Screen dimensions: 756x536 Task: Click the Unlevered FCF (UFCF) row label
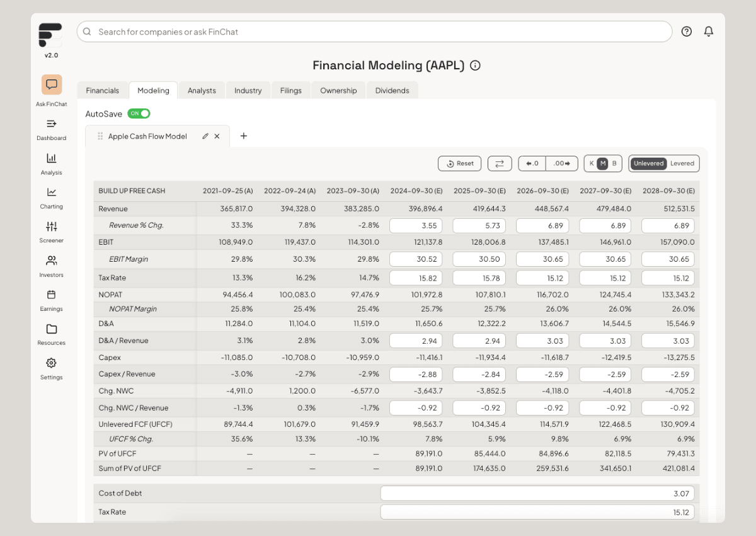135,424
